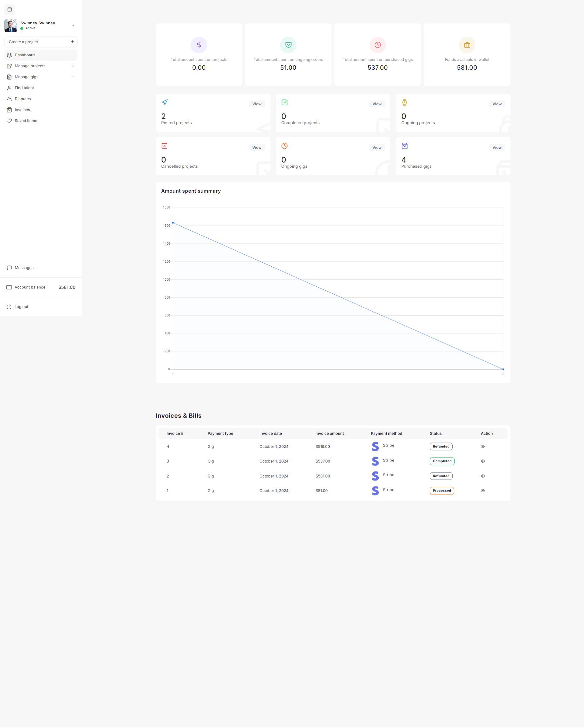Click the dollar icon on projects spent card
The height and width of the screenshot is (728, 584).
click(199, 45)
